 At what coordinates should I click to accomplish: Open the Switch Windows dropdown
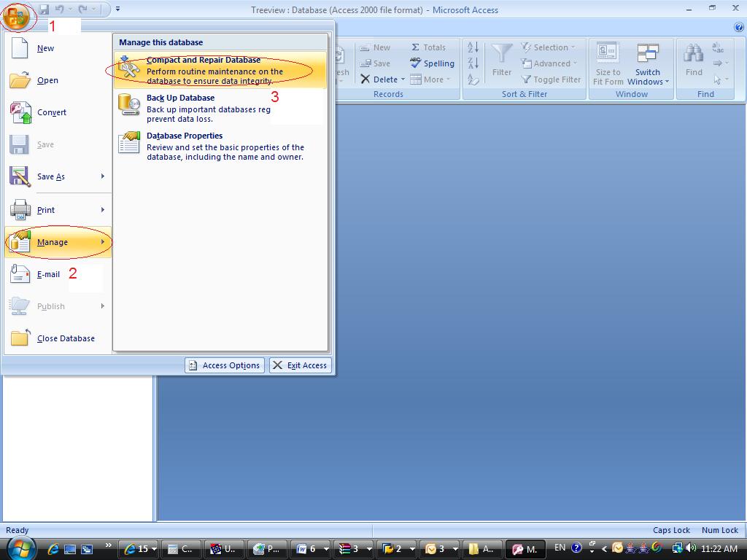click(x=648, y=64)
